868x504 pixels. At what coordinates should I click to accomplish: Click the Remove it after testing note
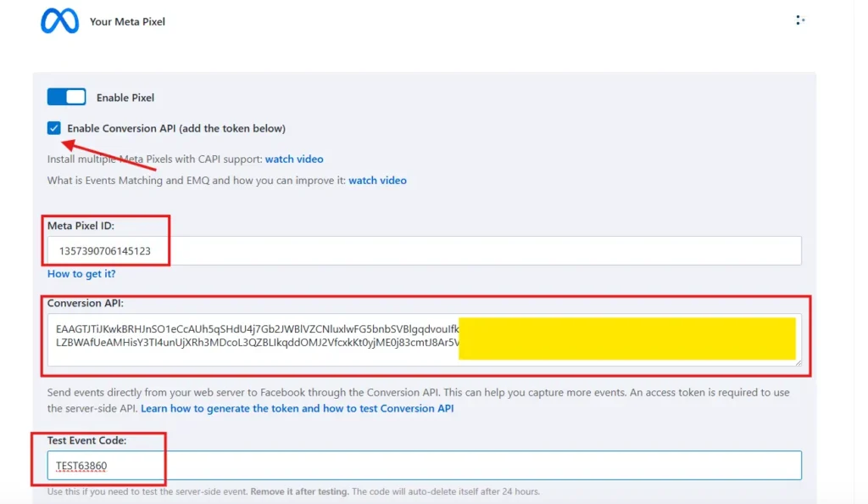(299, 491)
